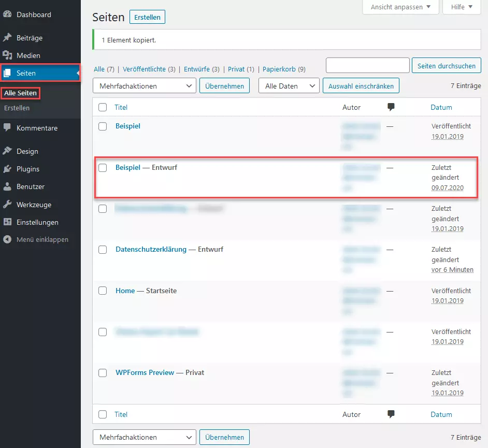Click the Auswahl einschränken button
Screen dimensions: 488x448
point(361,86)
